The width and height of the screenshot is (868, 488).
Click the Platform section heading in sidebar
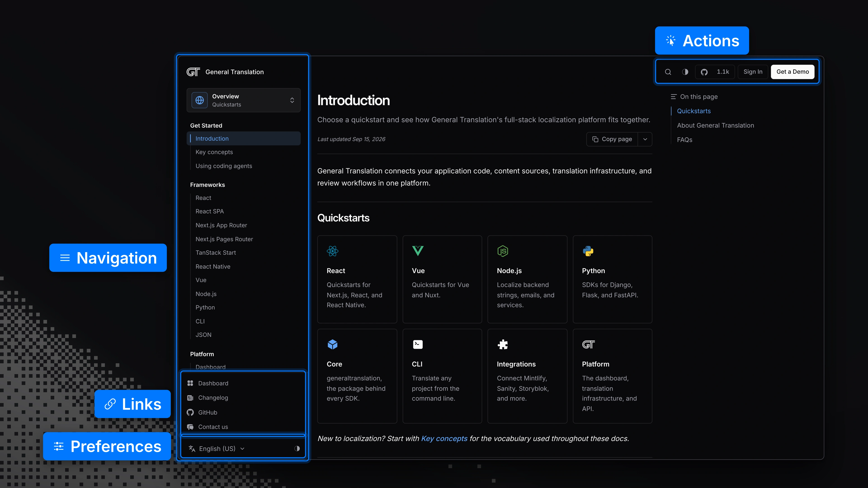pyautogui.click(x=202, y=354)
